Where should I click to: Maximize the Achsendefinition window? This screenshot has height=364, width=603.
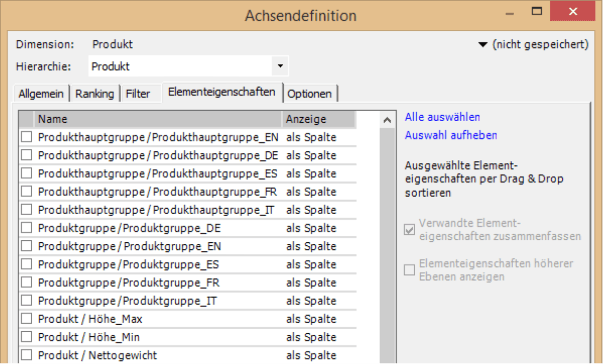(x=536, y=11)
